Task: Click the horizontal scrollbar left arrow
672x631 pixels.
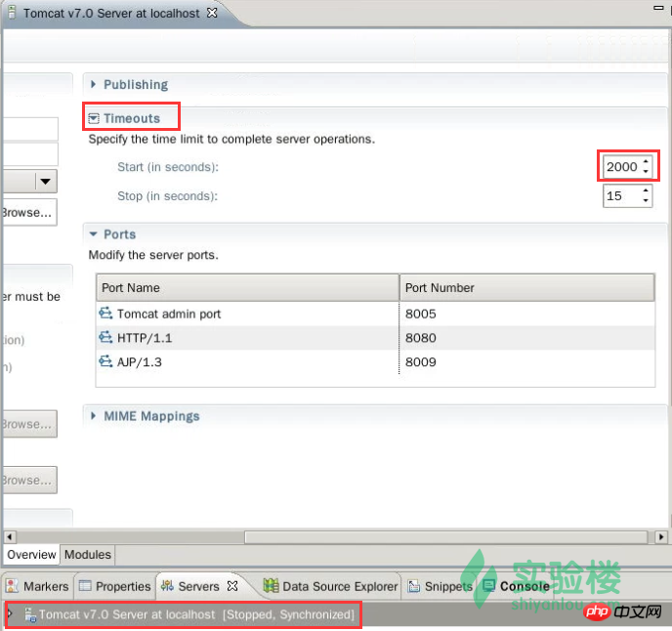Action: (10, 536)
